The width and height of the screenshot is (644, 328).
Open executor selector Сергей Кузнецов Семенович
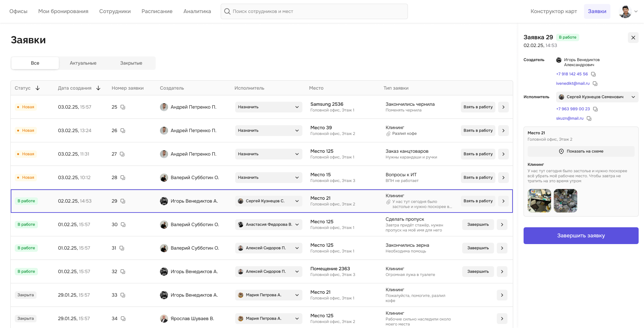coord(597,97)
